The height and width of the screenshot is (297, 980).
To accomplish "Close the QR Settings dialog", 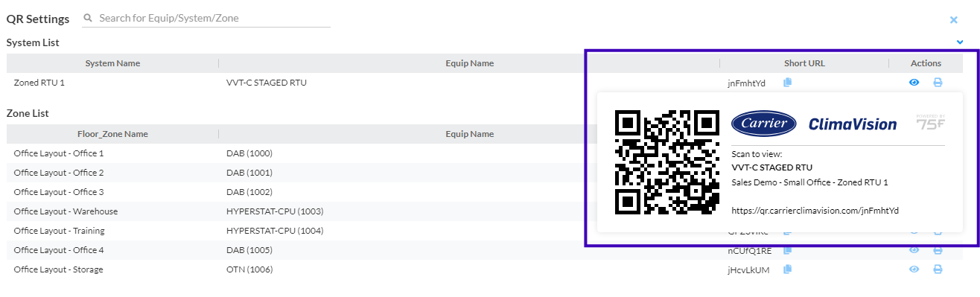I will (x=954, y=20).
